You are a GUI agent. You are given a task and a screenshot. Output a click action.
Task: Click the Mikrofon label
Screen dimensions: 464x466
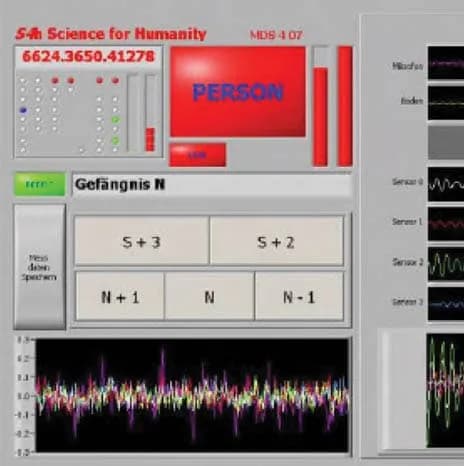pos(407,66)
